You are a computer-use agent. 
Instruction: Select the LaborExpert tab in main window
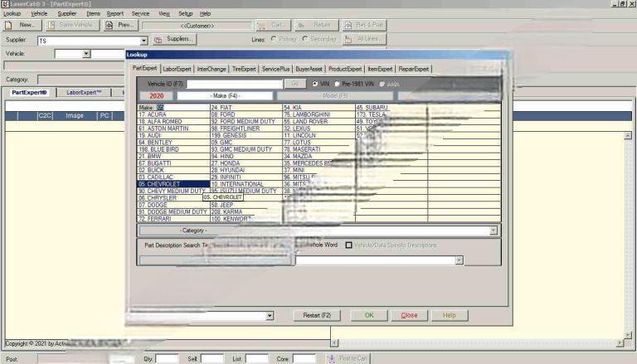tap(84, 93)
